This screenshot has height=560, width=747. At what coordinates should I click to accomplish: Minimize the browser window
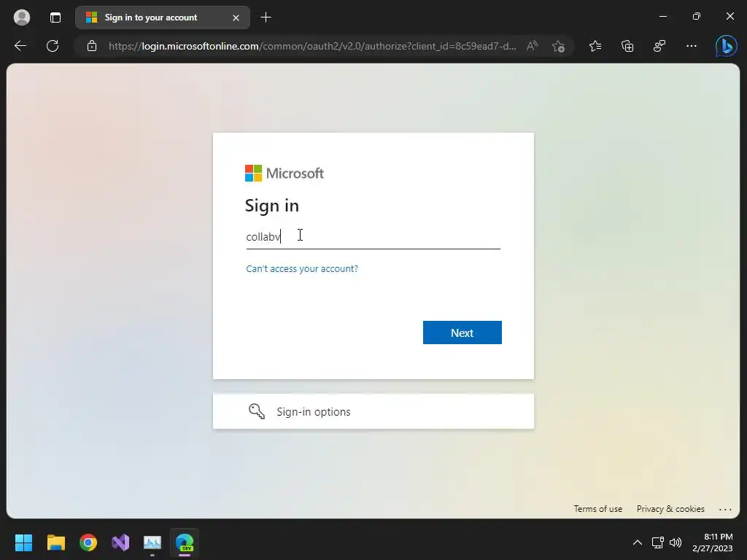[662, 17]
